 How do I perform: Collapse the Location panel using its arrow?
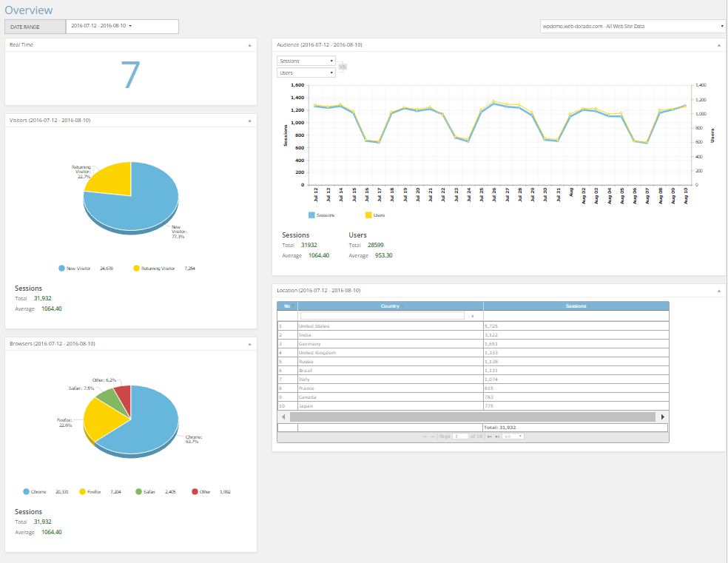(718, 291)
